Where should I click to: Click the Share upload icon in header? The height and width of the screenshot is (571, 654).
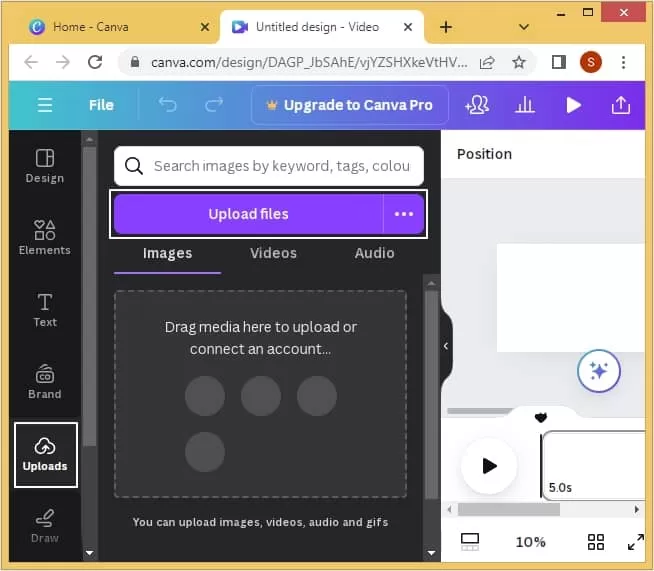tap(621, 105)
